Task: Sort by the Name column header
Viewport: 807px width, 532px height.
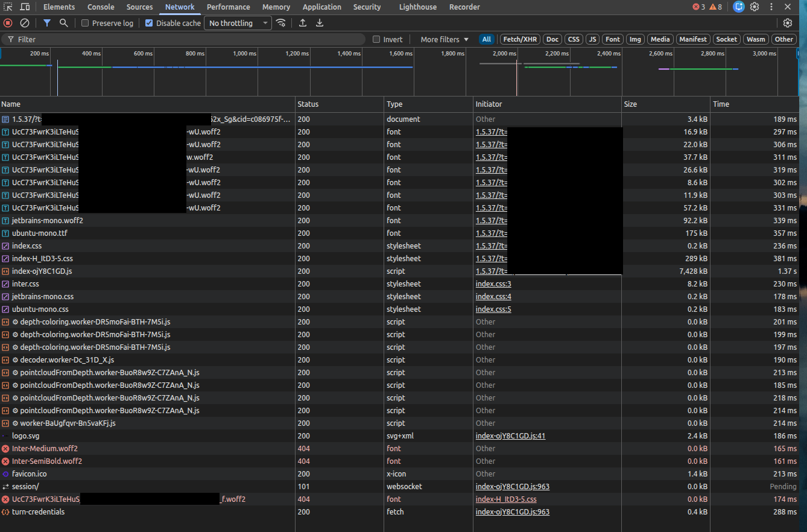Action: point(148,104)
